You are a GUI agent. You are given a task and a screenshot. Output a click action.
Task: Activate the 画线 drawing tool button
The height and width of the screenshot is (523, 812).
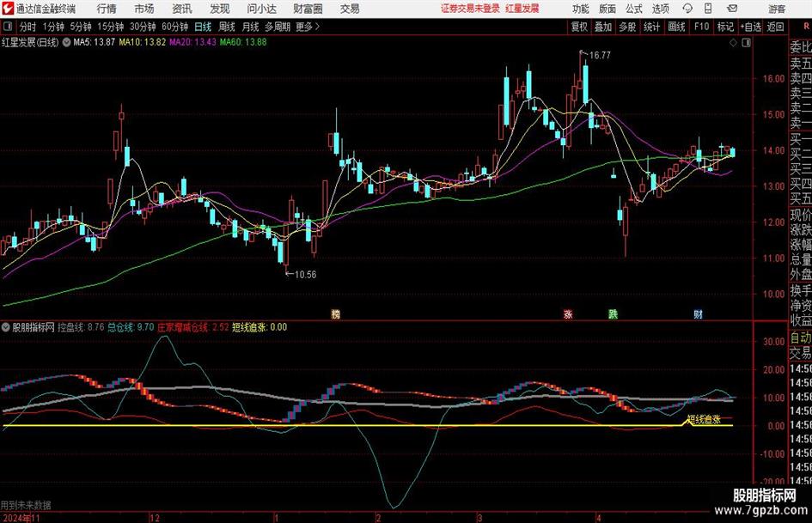(676, 27)
